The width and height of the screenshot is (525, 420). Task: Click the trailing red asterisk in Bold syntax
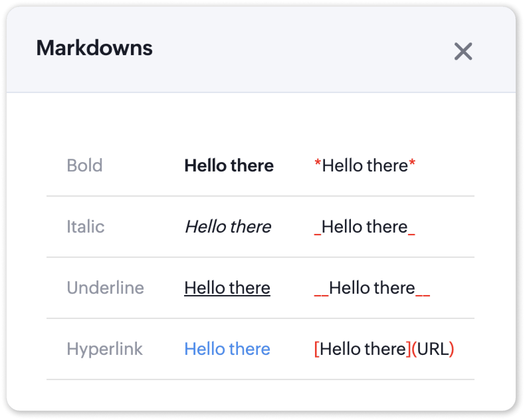(412, 164)
